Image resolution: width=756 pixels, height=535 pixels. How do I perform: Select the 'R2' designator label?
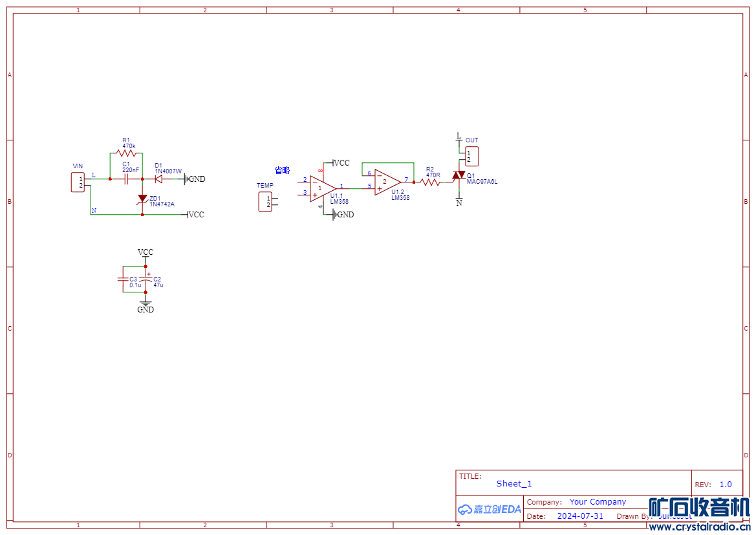click(430, 169)
